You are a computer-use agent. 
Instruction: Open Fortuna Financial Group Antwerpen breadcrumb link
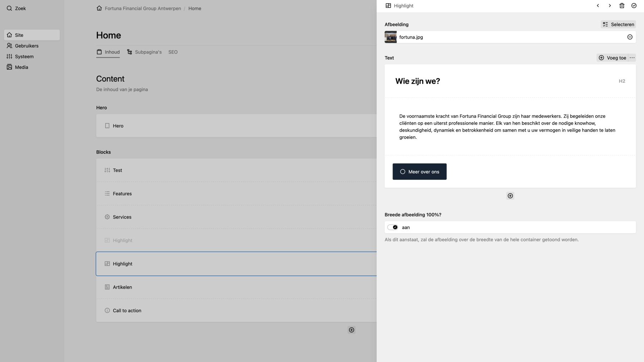tap(142, 8)
